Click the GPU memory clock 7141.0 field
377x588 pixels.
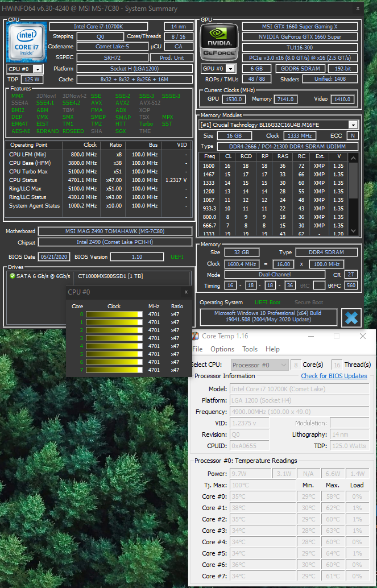point(285,99)
